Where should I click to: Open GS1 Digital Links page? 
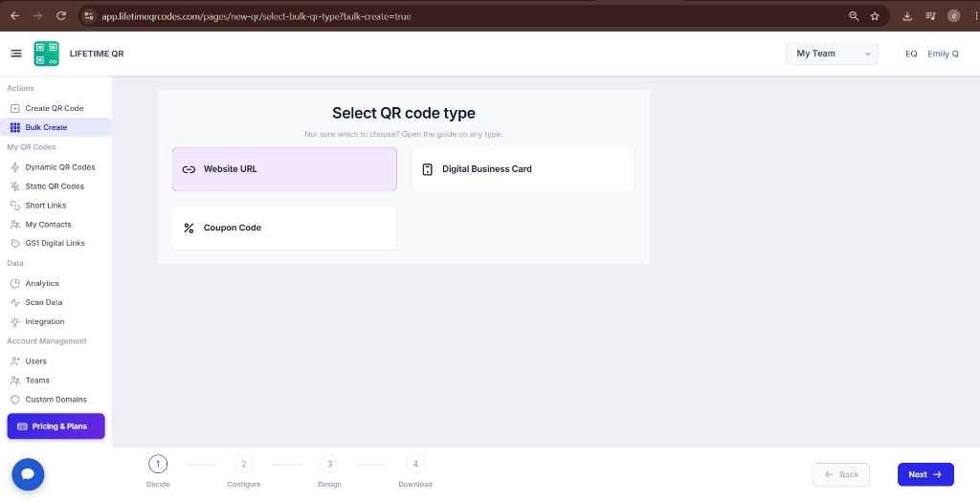coord(56,244)
